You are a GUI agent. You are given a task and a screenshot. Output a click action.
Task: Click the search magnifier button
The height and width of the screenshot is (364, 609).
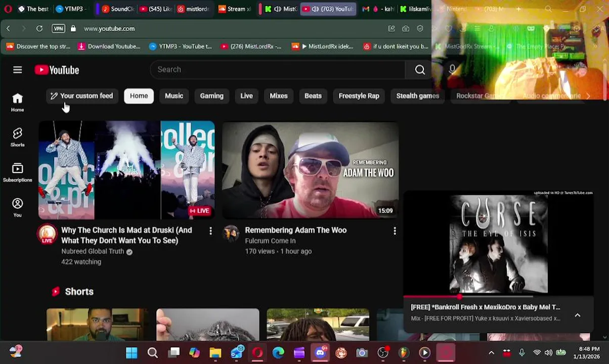click(420, 70)
